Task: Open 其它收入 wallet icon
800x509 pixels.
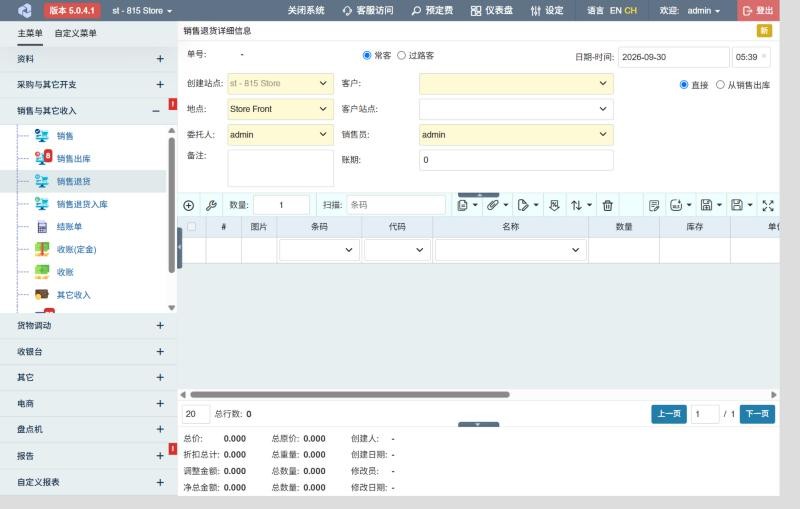Action: pyautogui.click(x=42, y=295)
